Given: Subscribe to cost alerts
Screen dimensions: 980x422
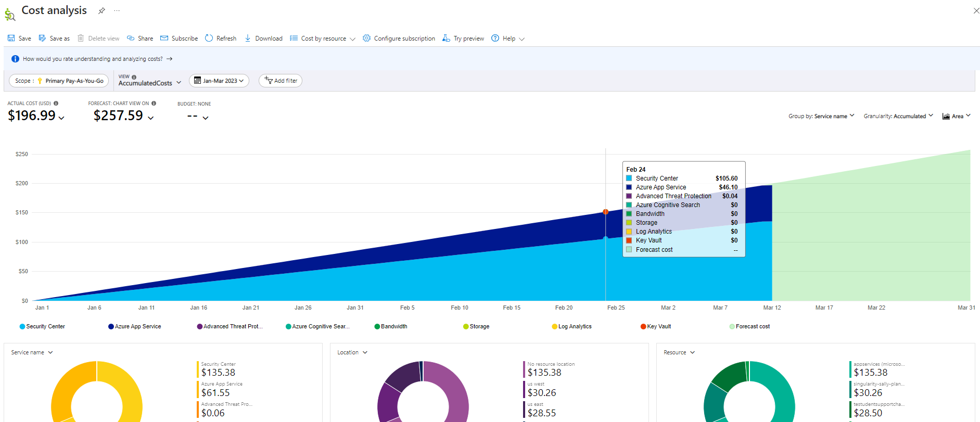Looking at the screenshot, I should (179, 39).
